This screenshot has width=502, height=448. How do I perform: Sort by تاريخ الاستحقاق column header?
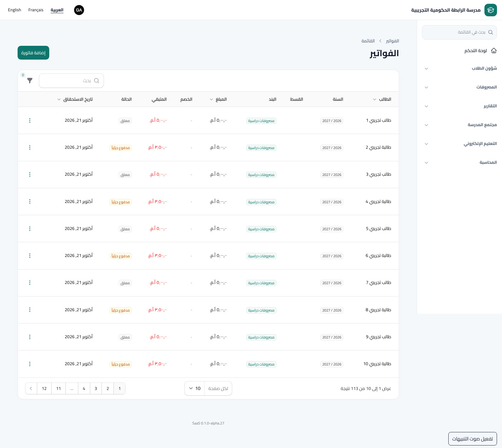point(75,99)
